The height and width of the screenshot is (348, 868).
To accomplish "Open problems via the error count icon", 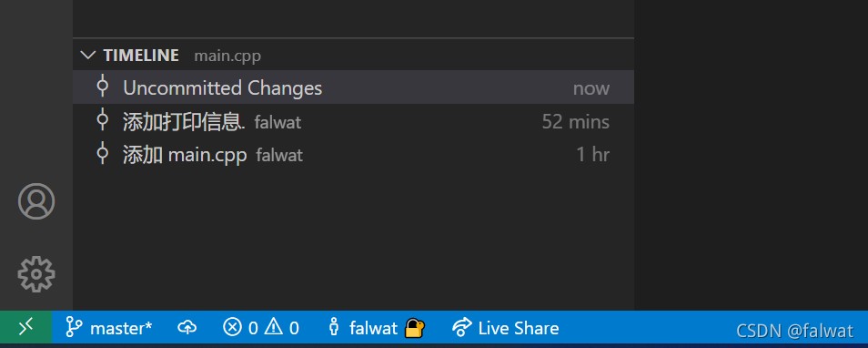I will point(233,328).
